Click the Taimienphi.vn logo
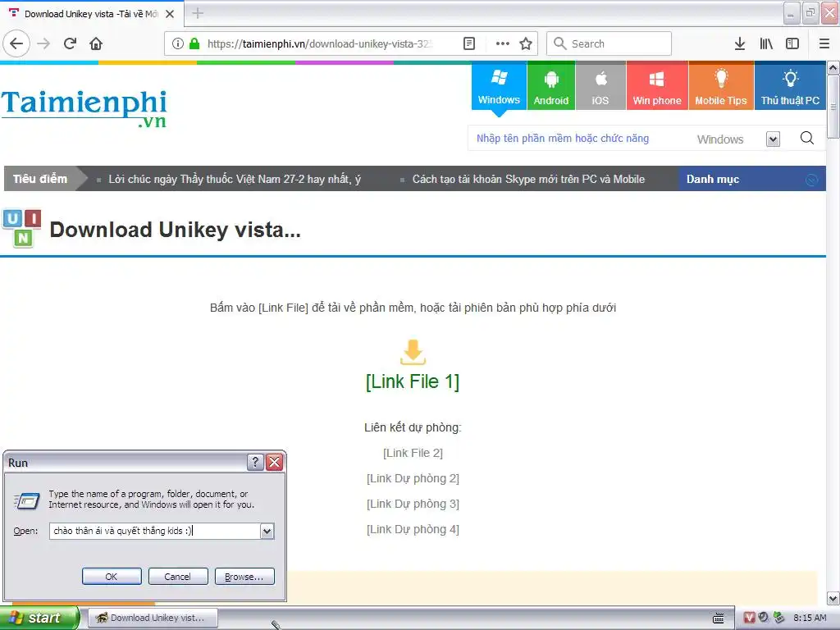 84,109
